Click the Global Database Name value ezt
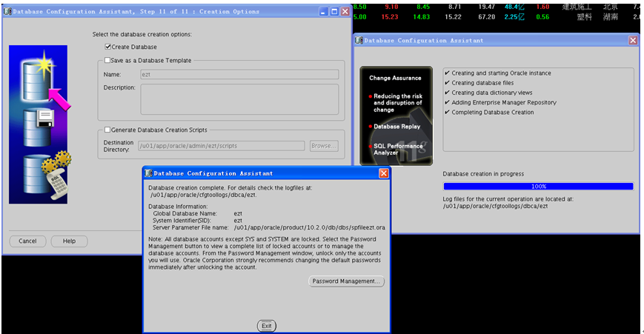This screenshot has width=644, height=334. point(238,213)
